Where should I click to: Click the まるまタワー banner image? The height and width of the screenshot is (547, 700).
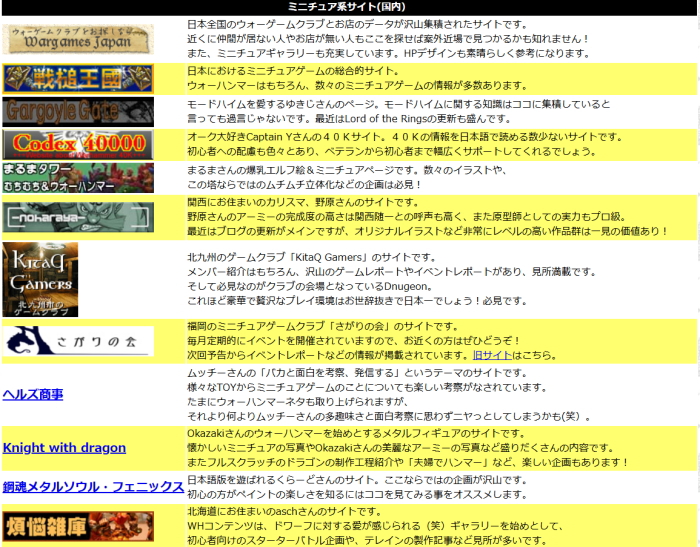point(78,177)
